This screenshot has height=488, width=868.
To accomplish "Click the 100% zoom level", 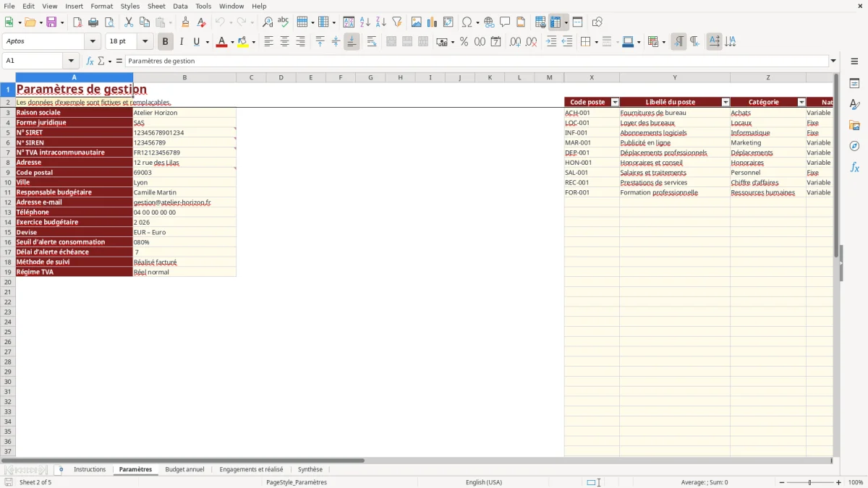I will (856, 482).
